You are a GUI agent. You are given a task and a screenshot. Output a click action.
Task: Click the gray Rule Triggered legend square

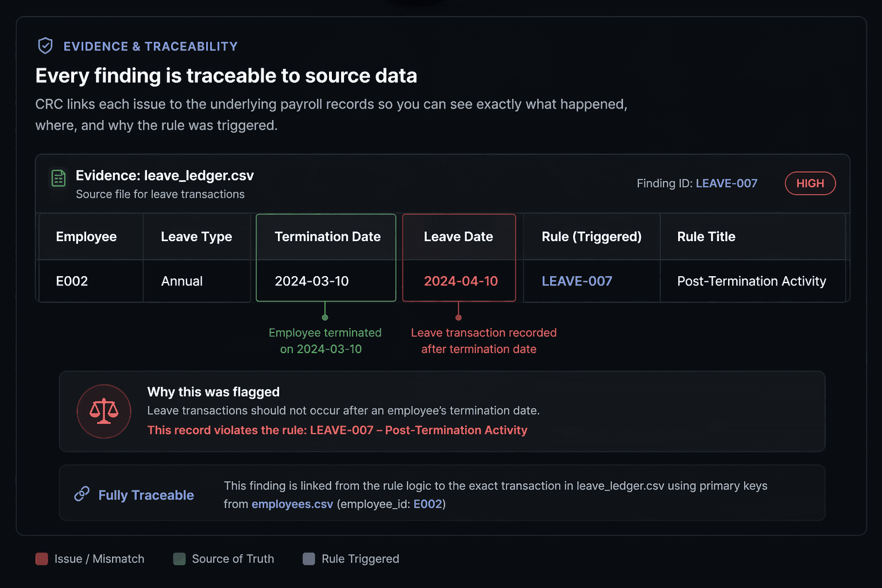pyautogui.click(x=309, y=558)
